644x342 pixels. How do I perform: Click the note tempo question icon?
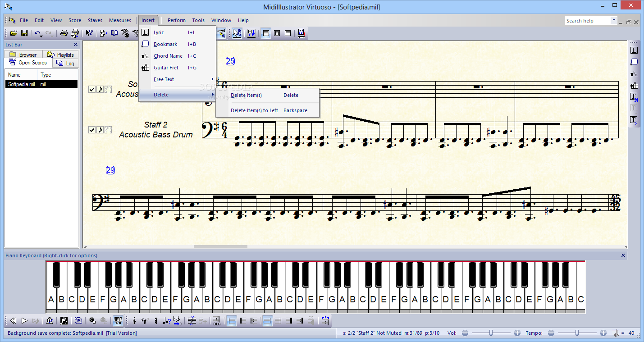coord(167,320)
